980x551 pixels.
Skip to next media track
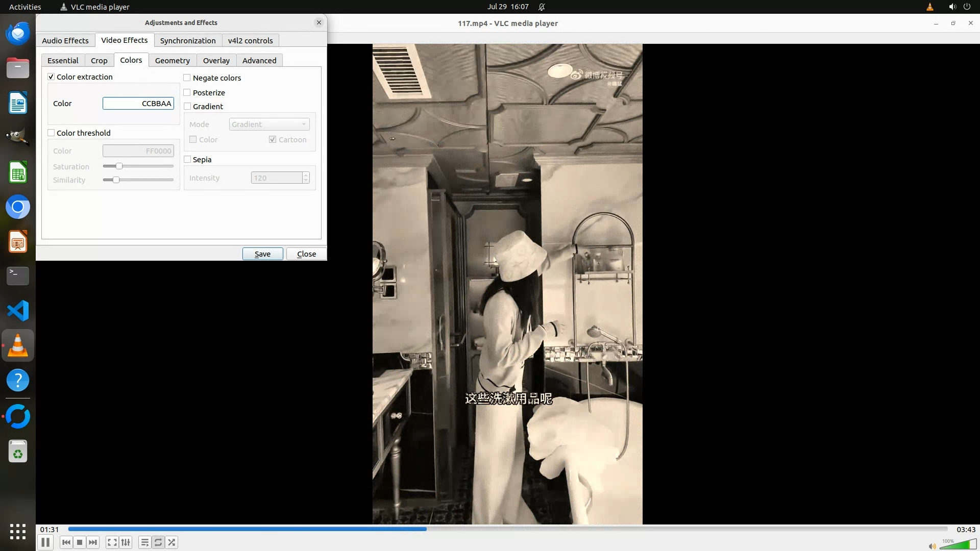coord(93,542)
